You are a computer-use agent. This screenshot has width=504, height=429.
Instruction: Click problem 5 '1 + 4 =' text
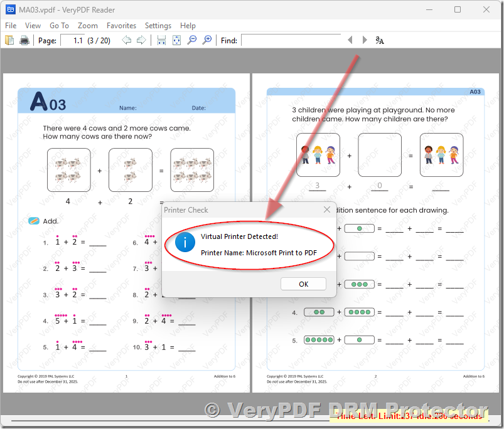70,347
